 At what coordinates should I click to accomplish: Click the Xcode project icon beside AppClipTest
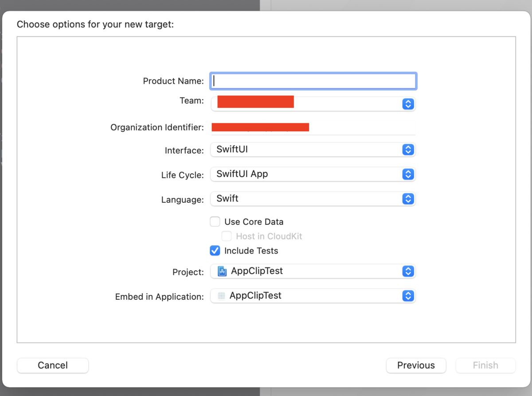tap(222, 271)
